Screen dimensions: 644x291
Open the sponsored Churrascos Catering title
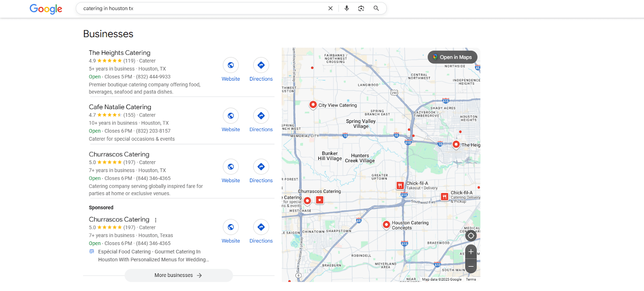pos(119,219)
